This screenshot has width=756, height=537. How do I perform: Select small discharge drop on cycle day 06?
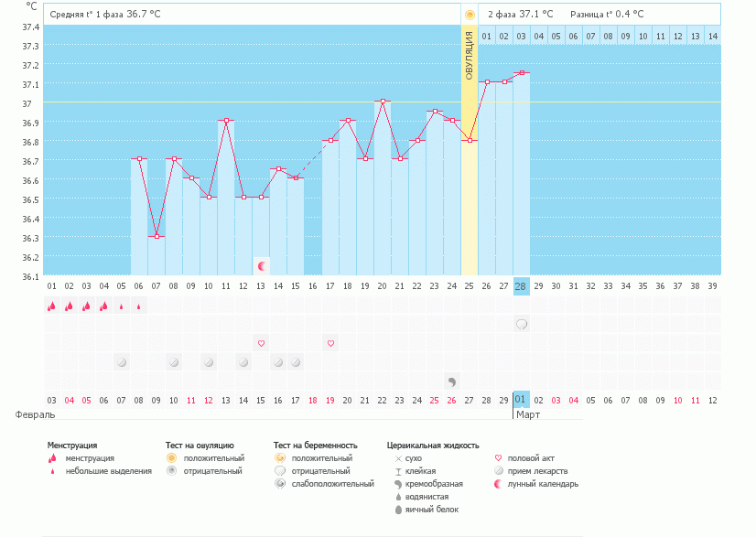click(x=138, y=306)
